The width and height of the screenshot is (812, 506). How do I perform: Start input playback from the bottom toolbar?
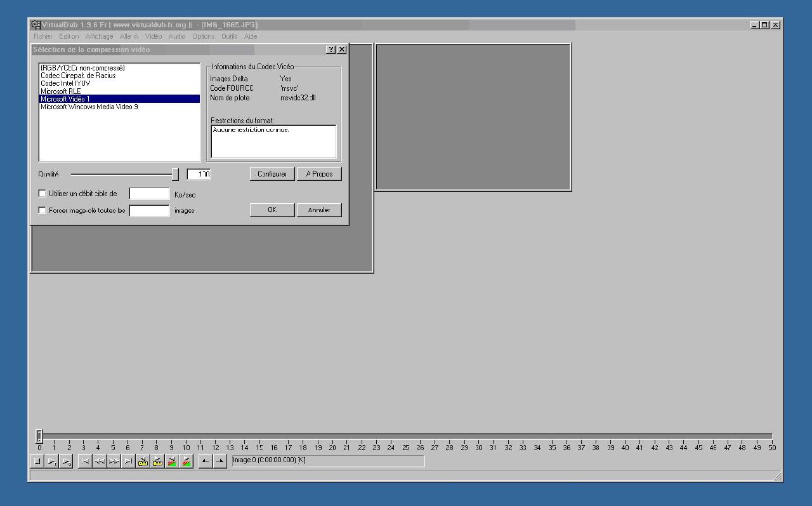[52, 462]
